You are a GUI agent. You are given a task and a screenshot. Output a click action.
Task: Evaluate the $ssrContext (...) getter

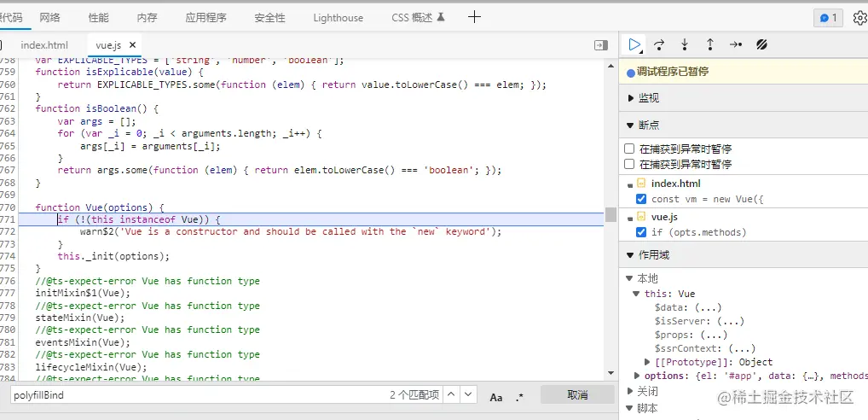click(742, 348)
